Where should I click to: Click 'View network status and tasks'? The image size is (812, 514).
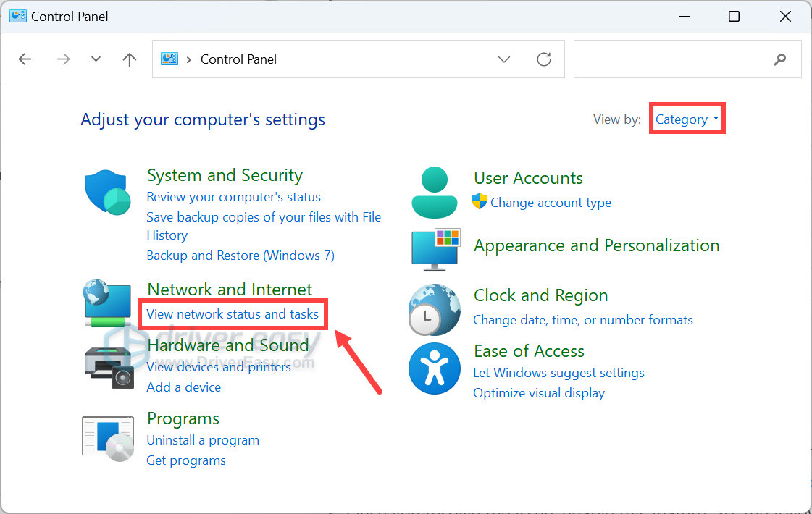(x=233, y=314)
